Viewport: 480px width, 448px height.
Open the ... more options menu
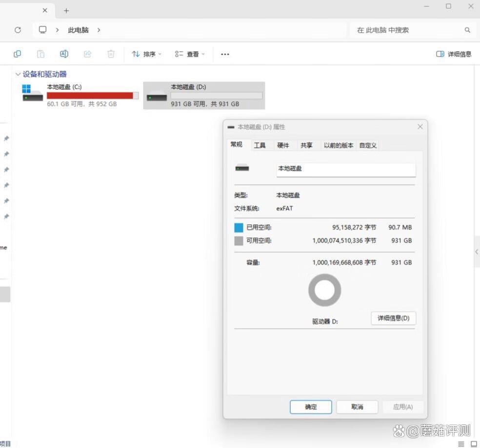tap(225, 54)
